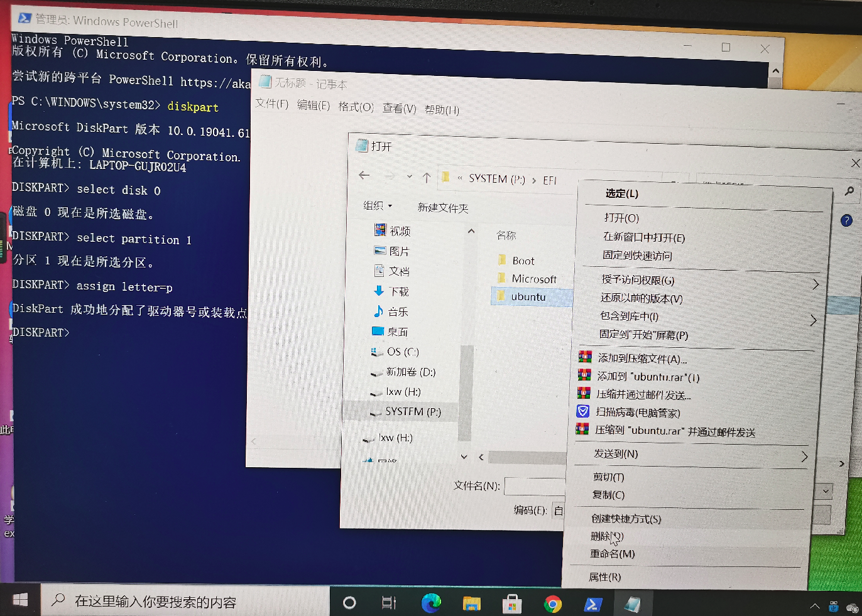Select the ubuntu folder

[532, 296]
